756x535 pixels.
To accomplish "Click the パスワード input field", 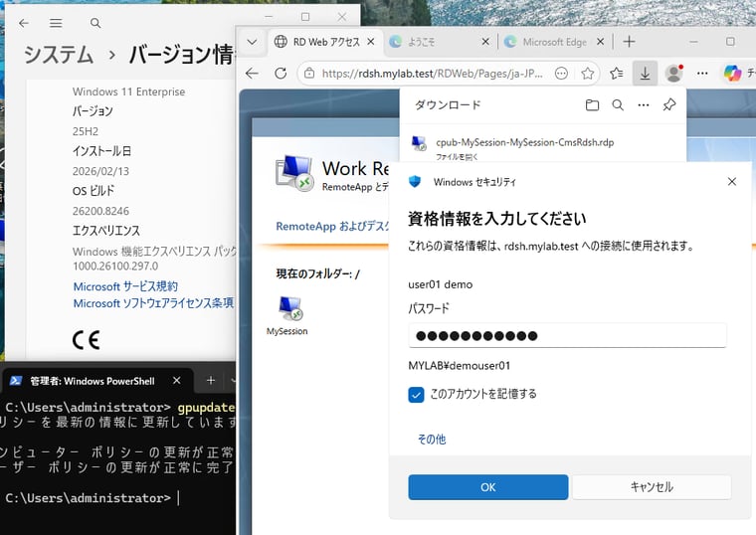I will coord(567,335).
